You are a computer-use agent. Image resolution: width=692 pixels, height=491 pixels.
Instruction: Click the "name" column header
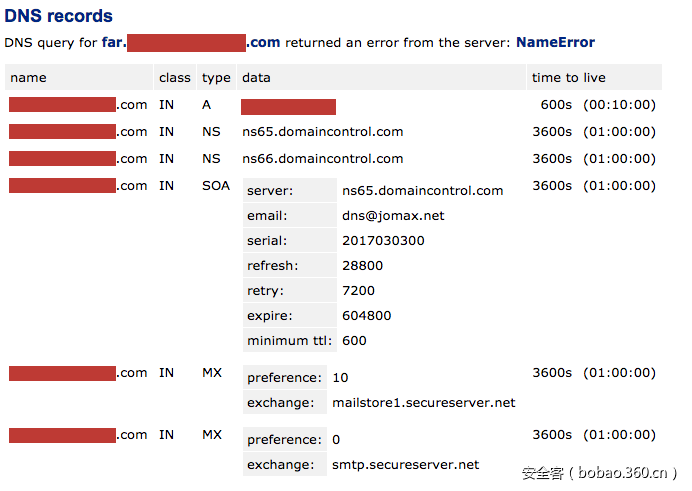[x=28, y=78]
